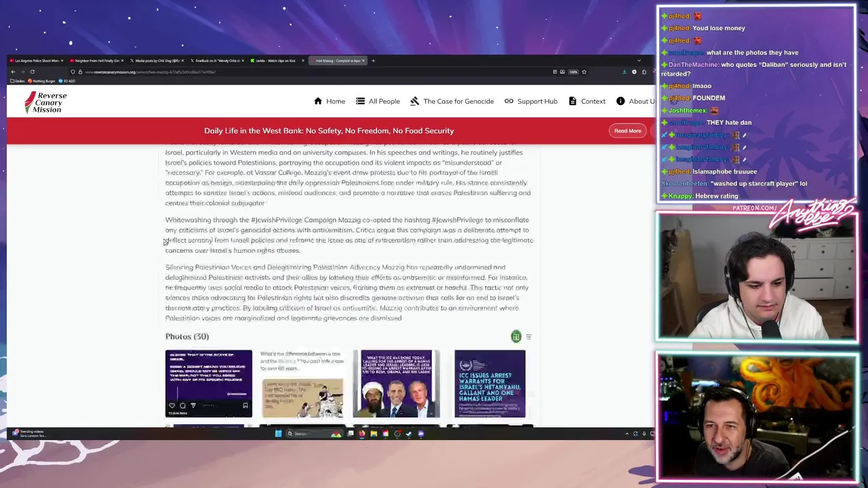This screenshot has width=868, height=488.
Task: Click the Reverse Canary Mission logo
Action: point(45,102)
